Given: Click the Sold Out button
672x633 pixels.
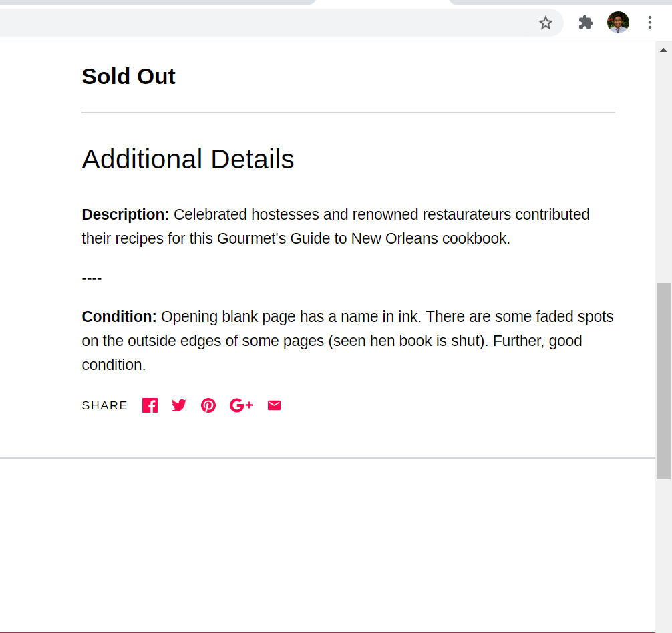Looking at the screenshot, I should [128, 77].
